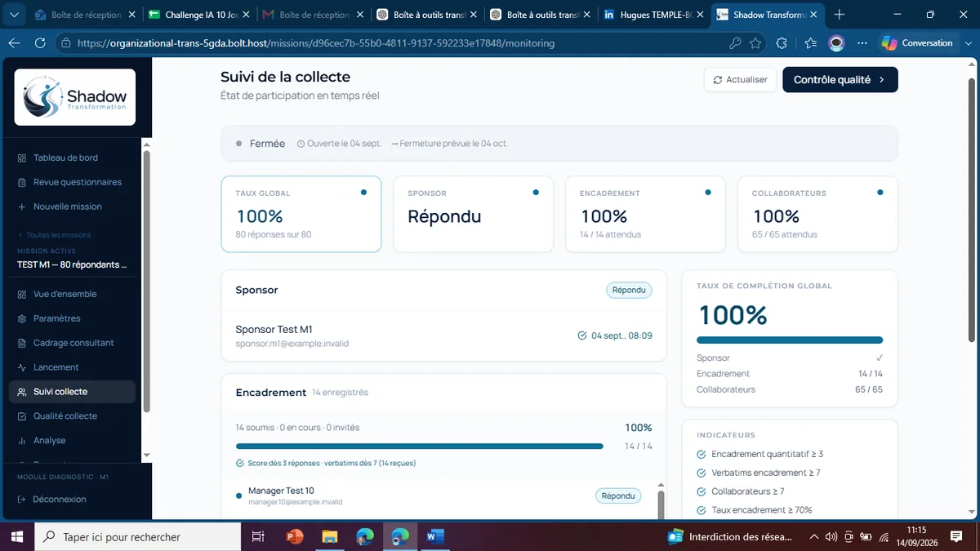
Task: Click the main page vertical scrollbar
Action: coord(971,211)
